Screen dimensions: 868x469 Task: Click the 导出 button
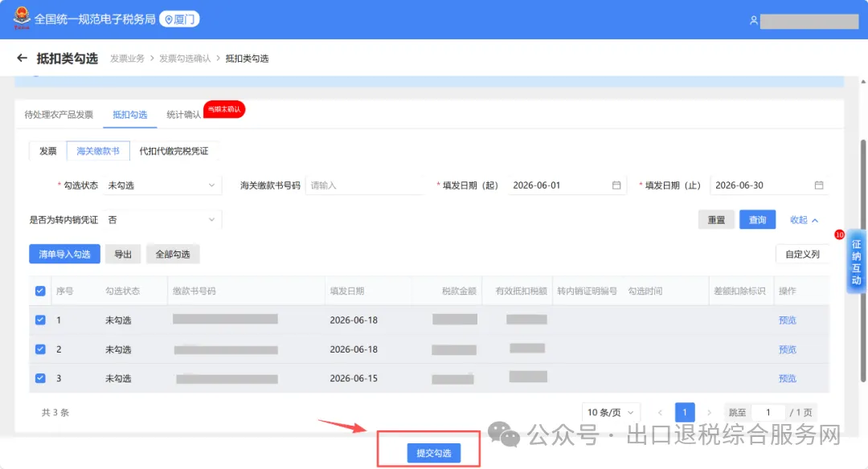point(123,254)
